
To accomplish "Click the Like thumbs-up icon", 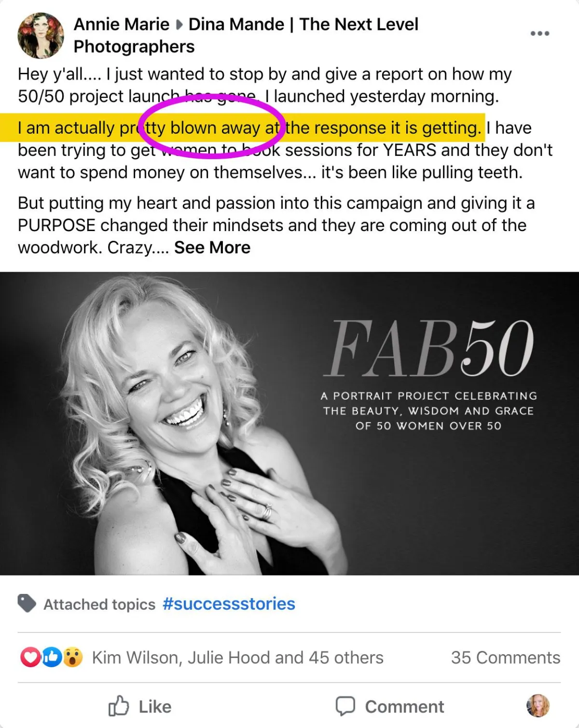I will [119, 706].
